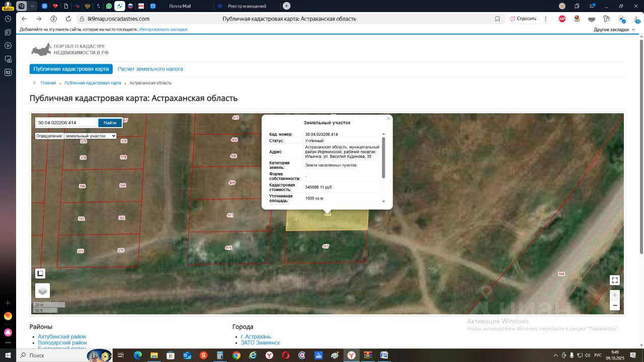644x362 pixels.
Task: Go forward in browser history
Action: coord(39,19)
